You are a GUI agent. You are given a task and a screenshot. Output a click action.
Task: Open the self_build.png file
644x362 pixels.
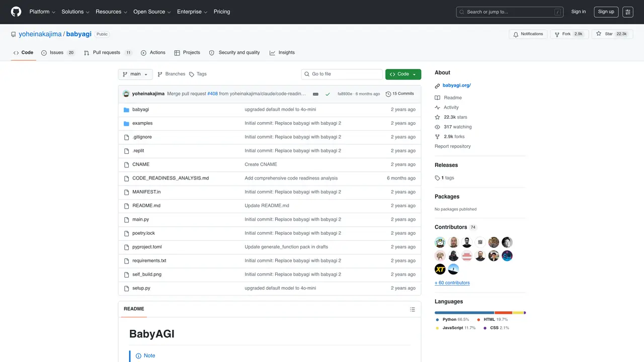(147, 275)
